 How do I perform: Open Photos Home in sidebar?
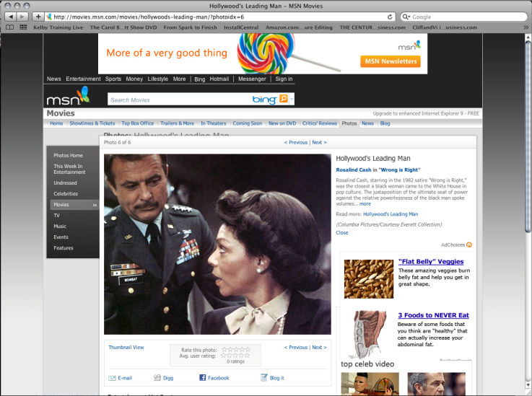click(x=68, y=155)
